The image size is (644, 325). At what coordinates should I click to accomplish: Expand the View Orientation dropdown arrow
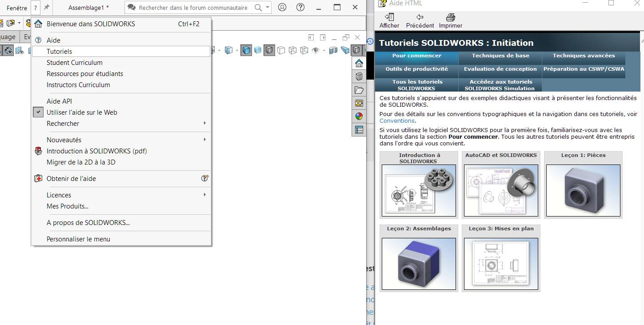tap(237, 50)
